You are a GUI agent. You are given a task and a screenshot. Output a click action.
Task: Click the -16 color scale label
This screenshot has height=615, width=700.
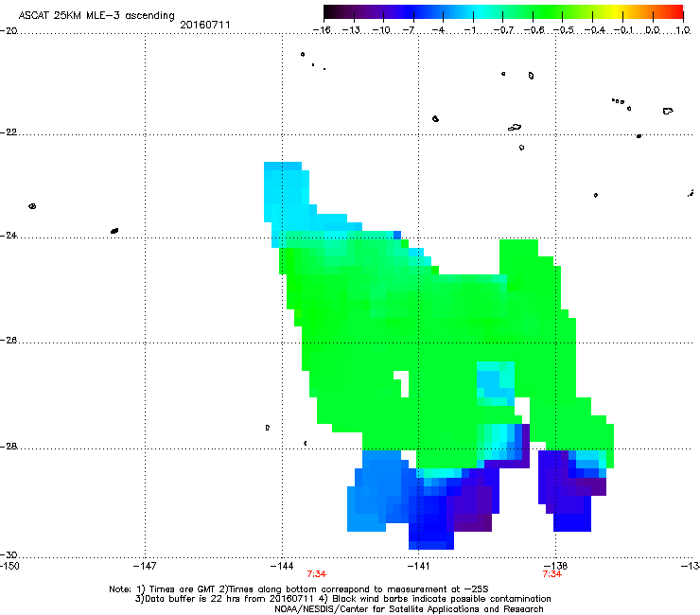322,30
